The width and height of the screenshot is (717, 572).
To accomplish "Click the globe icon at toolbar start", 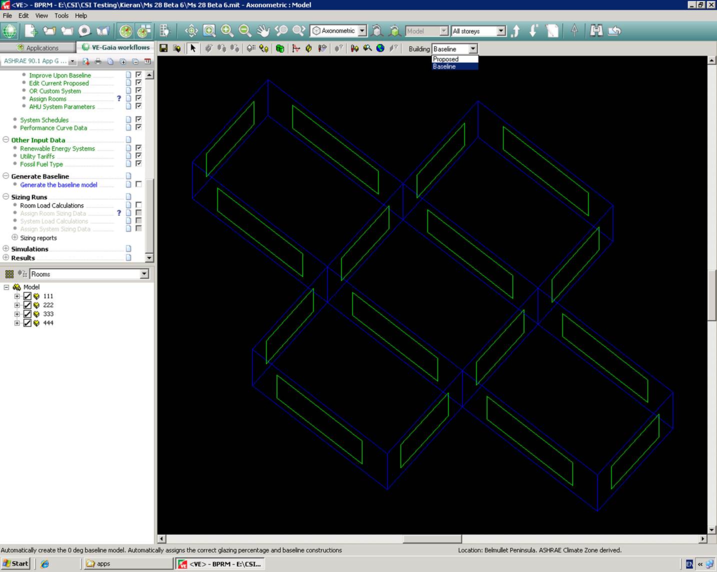I will pos(9,31).
